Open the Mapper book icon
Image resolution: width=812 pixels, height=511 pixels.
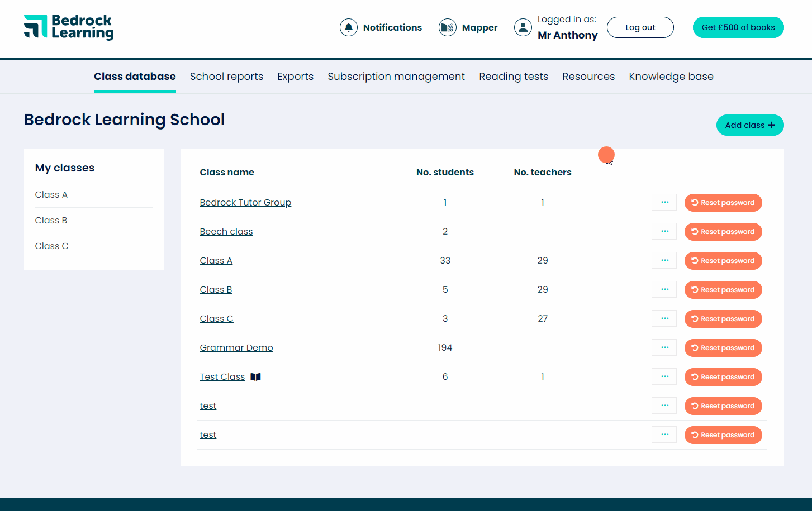point(448,27)
